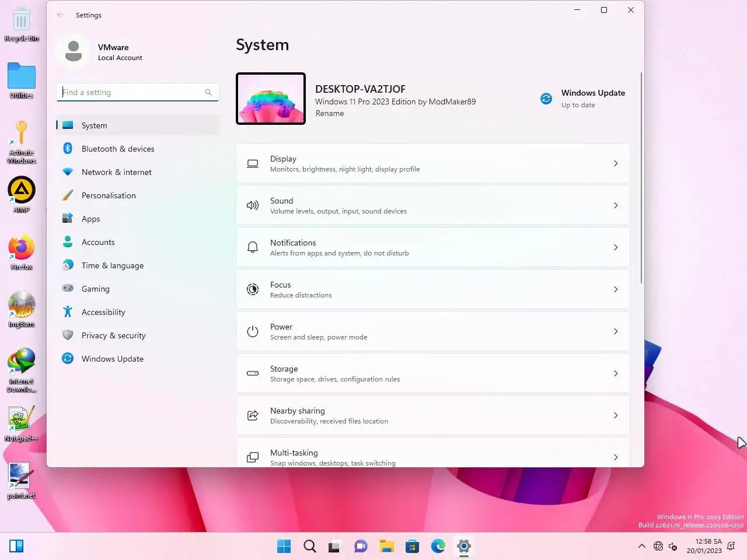
Task: Open the Display settings row
Action: pyautogui.click(x=432, y=163)
